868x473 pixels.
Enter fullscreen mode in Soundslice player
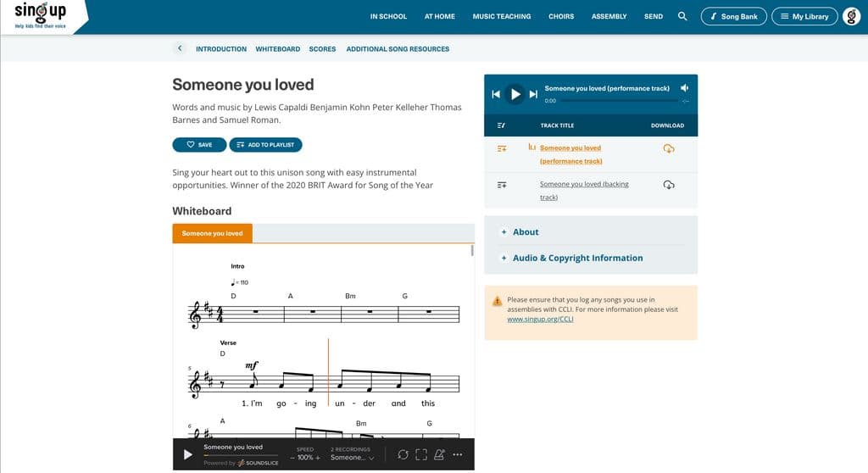421,454
